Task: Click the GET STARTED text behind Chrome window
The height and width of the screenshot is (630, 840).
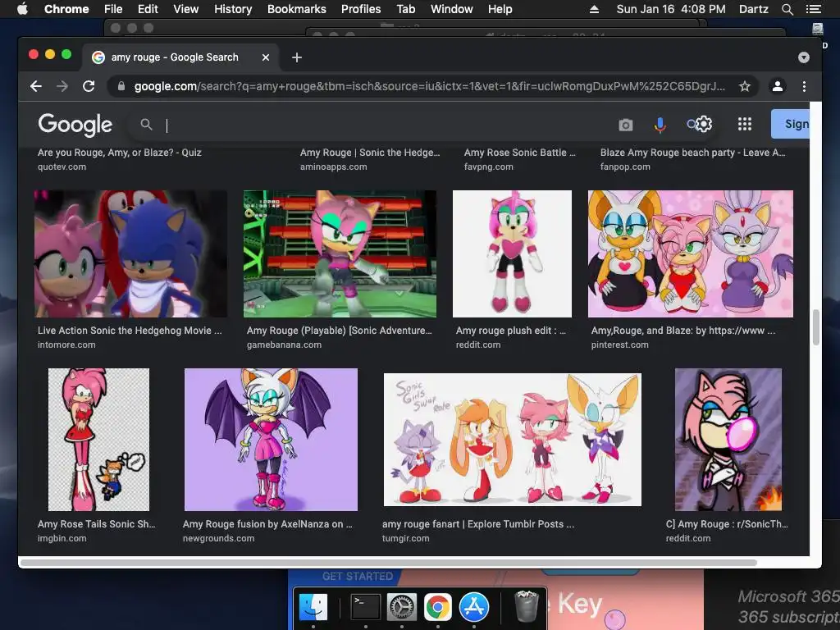Action: click(x=358, y=577)
